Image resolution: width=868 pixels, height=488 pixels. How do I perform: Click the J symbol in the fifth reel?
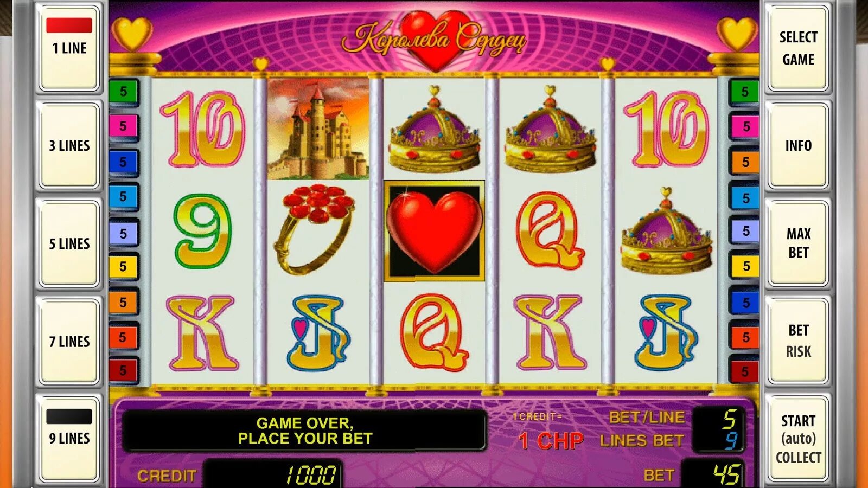point(666,332)
